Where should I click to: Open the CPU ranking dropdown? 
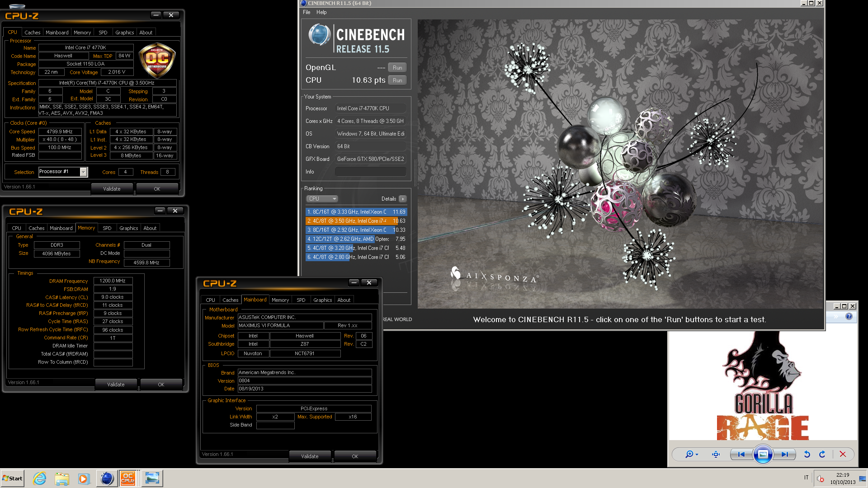[x=322, y=199]
